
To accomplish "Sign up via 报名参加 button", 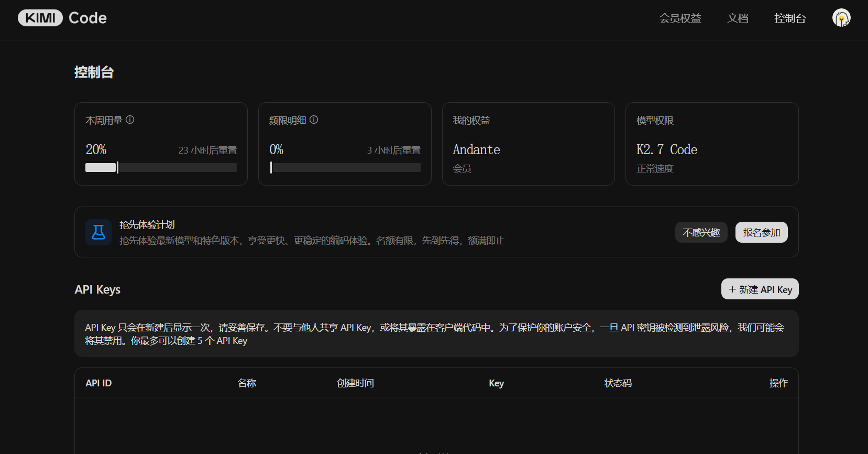I will tap(762, 232).
